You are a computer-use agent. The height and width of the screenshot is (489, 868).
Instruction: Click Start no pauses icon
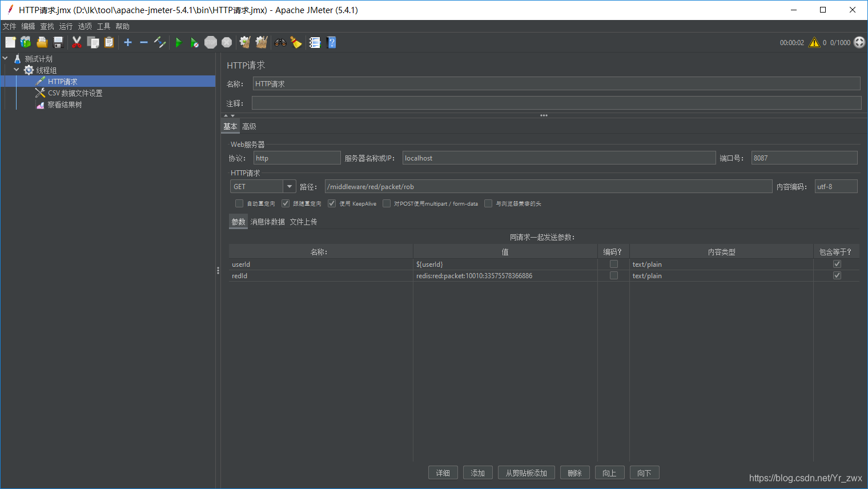click(194, 42)
